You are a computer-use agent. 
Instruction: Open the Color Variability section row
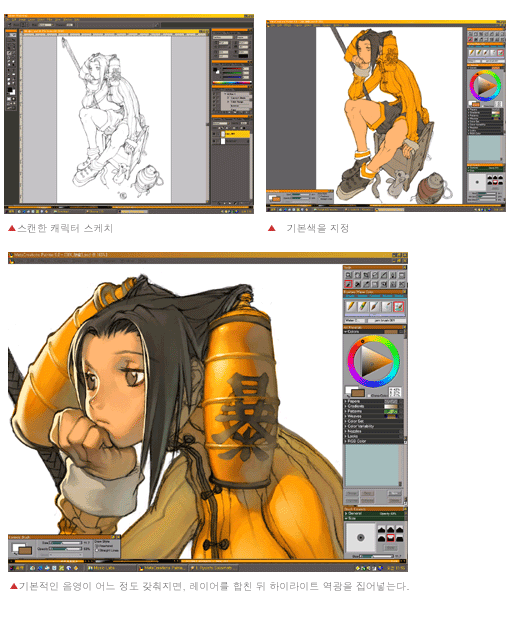(374, 426)
